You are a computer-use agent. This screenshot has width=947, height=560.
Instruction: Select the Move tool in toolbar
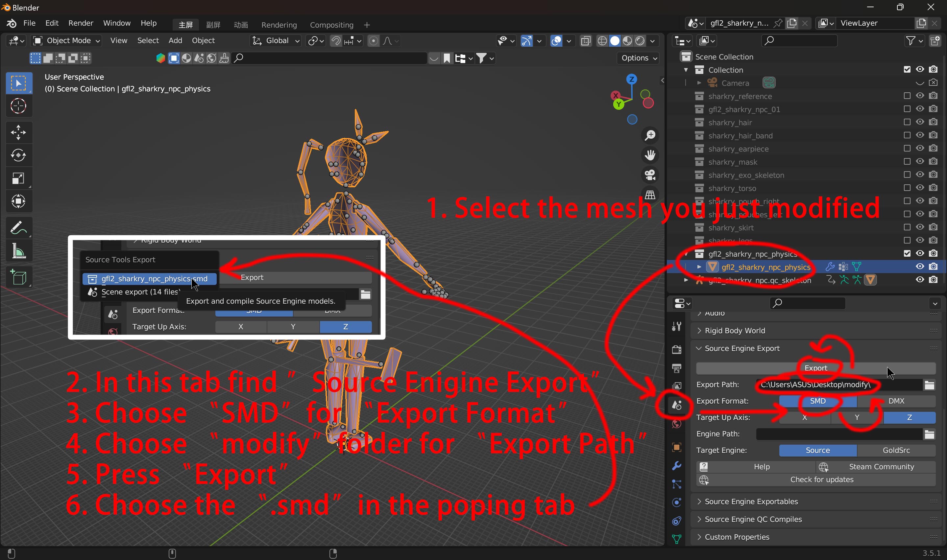tap(18, 132)
